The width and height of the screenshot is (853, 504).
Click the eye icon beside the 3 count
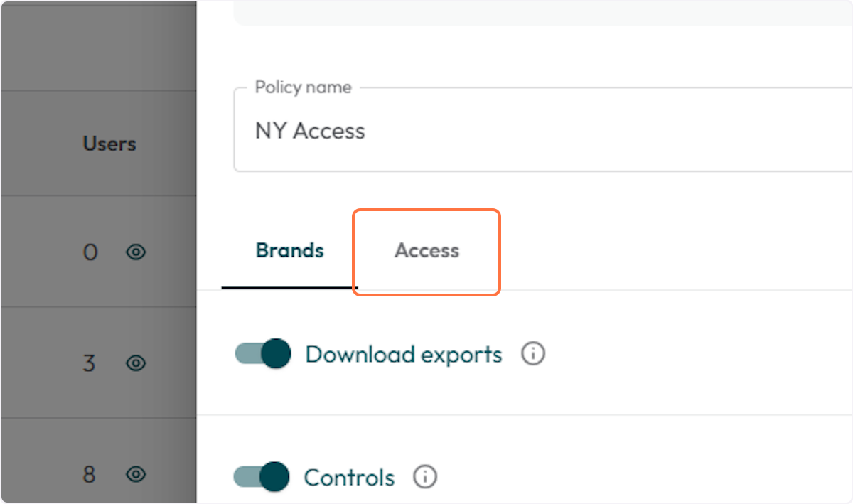136,363
